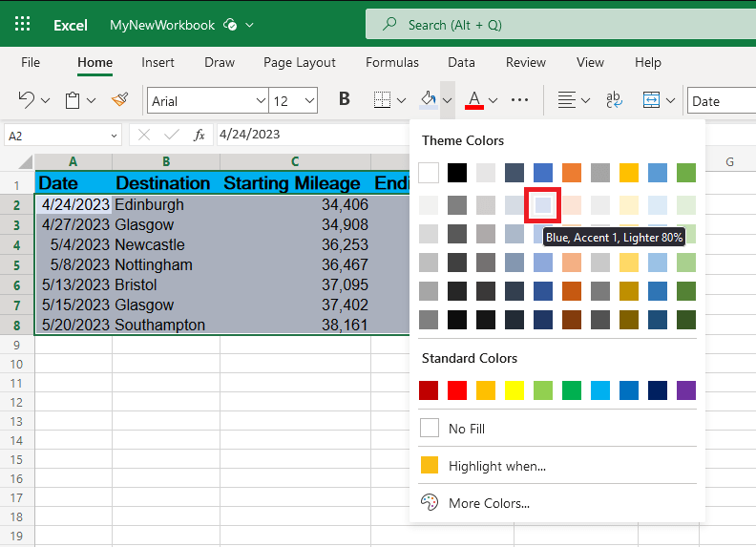Viewport: 756px width, 547px height.
Task: Click the 5/13/2023 date cell
Action: pos(73,284)
